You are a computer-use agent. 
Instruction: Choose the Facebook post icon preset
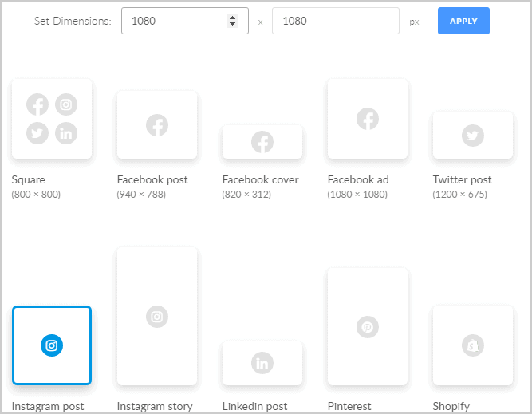click(x=157, y=124)
